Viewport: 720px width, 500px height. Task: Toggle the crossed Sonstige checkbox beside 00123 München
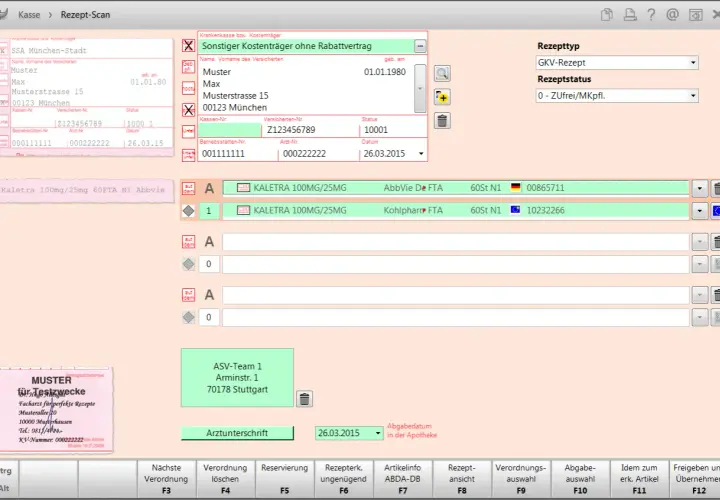[188, 109]
